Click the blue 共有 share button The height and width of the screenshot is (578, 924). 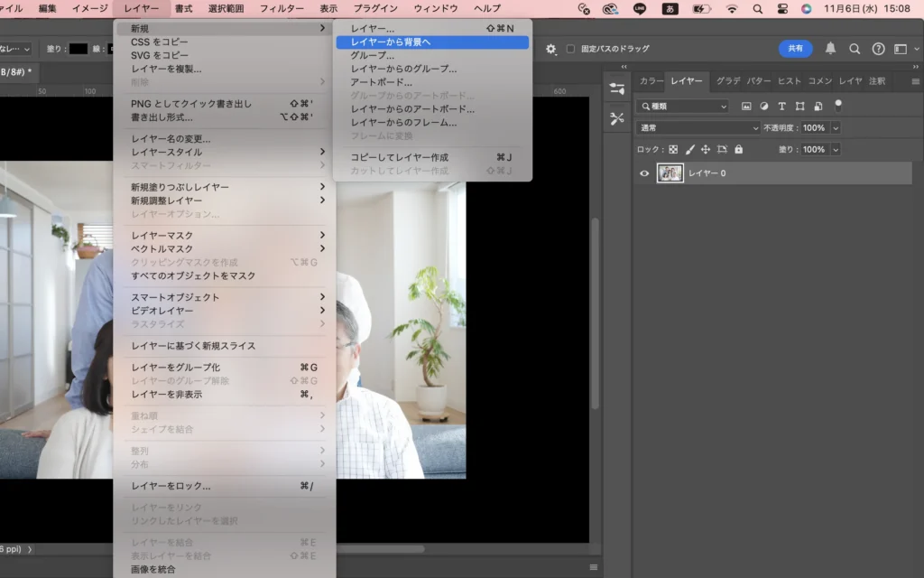point(795,49)
